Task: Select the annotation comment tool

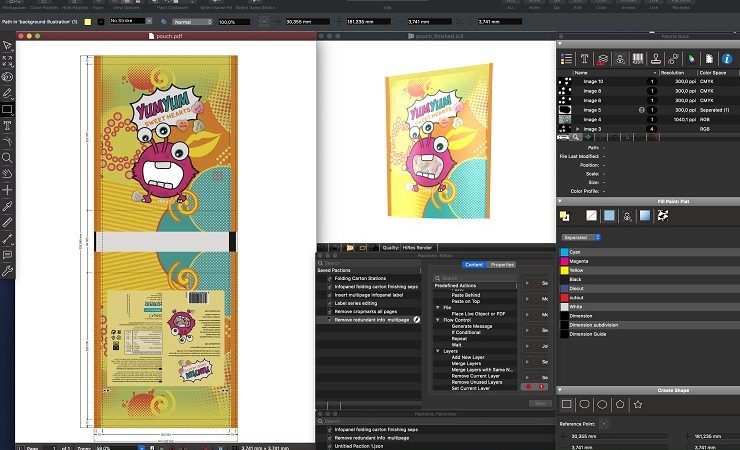Action: [7, 255]
